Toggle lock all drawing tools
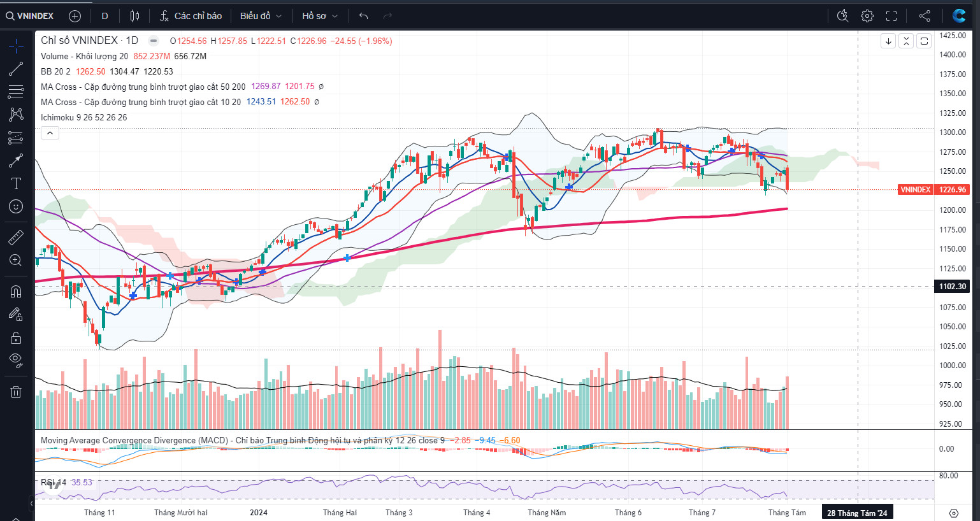 [x=16, y=338]
